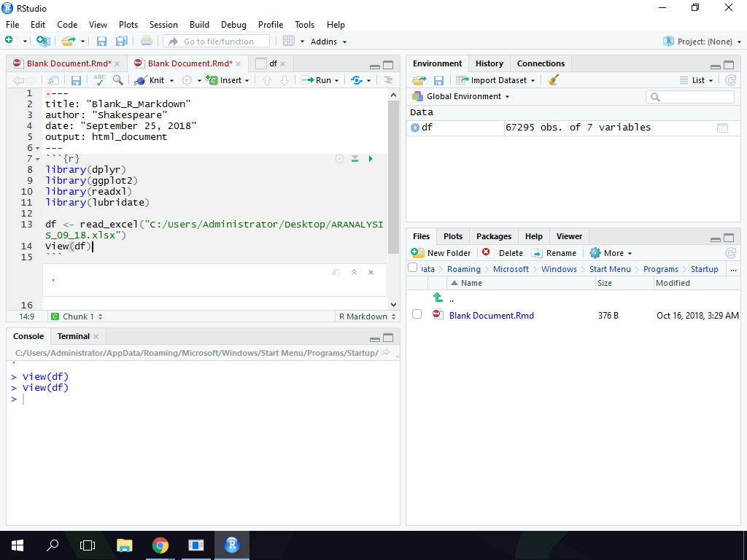Open chunk options gear icon
This screenshot has height=560, width=747.
click(339, 158)
